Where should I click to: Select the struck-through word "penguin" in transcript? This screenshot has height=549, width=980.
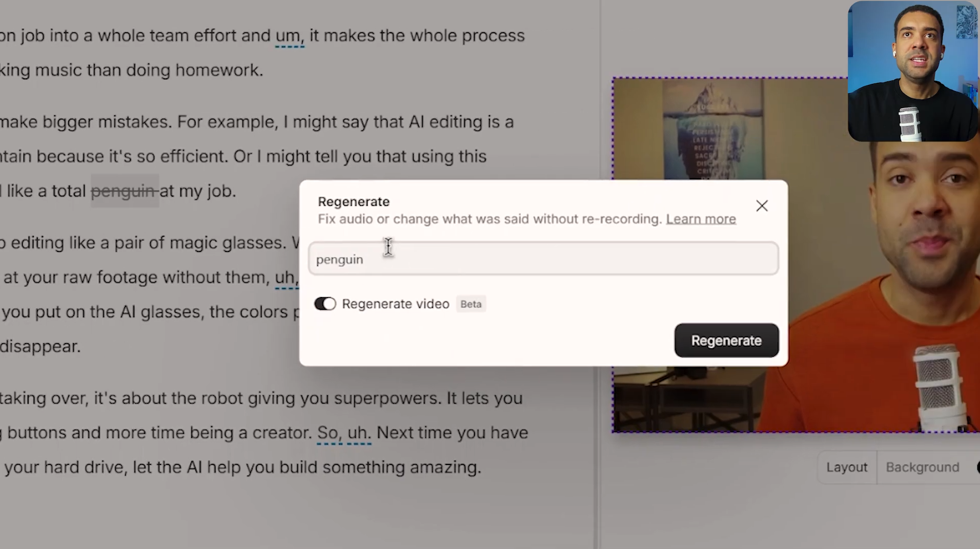122,191
